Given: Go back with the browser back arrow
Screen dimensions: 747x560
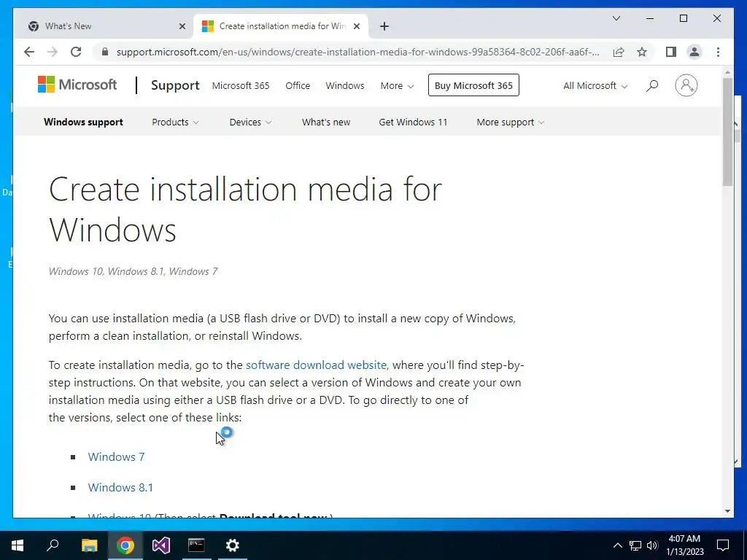Looking at the screenshot, I should click(29, 52).
